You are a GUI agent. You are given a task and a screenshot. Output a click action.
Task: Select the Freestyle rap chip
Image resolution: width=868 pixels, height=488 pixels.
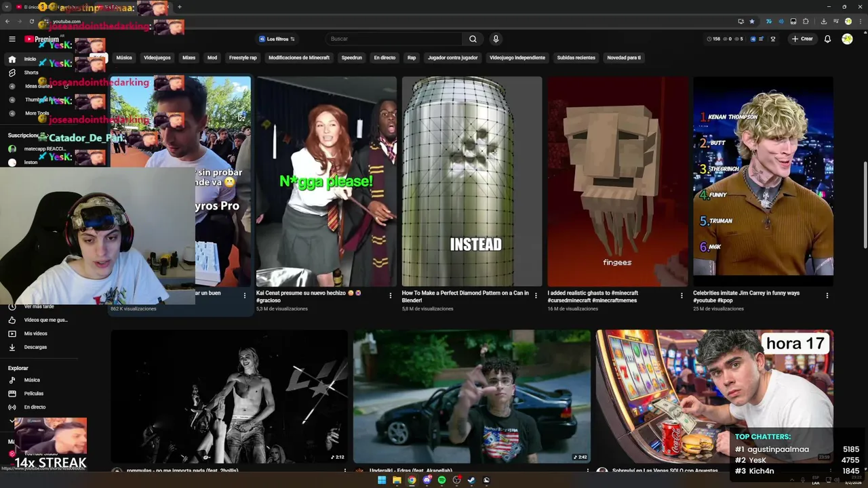[243, 58]
